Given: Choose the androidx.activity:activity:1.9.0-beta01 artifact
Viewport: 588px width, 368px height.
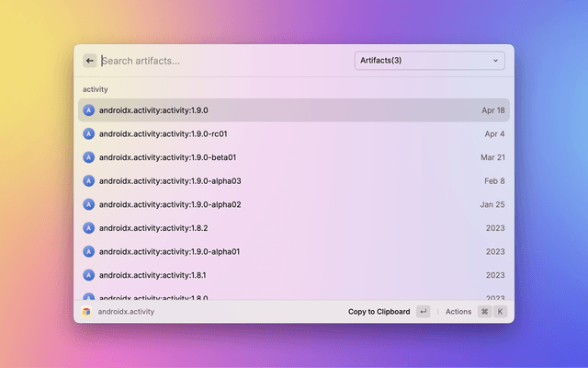Looking at the screenshot, I should click(x=294, y=157).
